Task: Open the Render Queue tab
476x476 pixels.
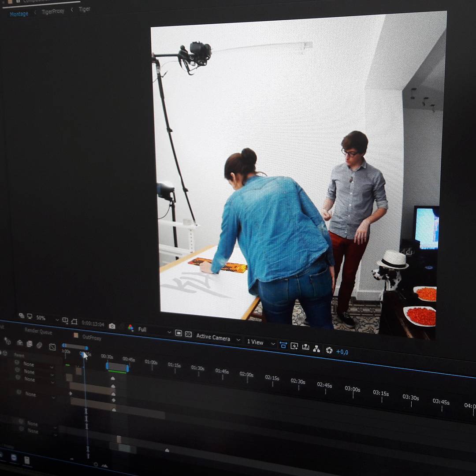Action: [x=38, y=331]
